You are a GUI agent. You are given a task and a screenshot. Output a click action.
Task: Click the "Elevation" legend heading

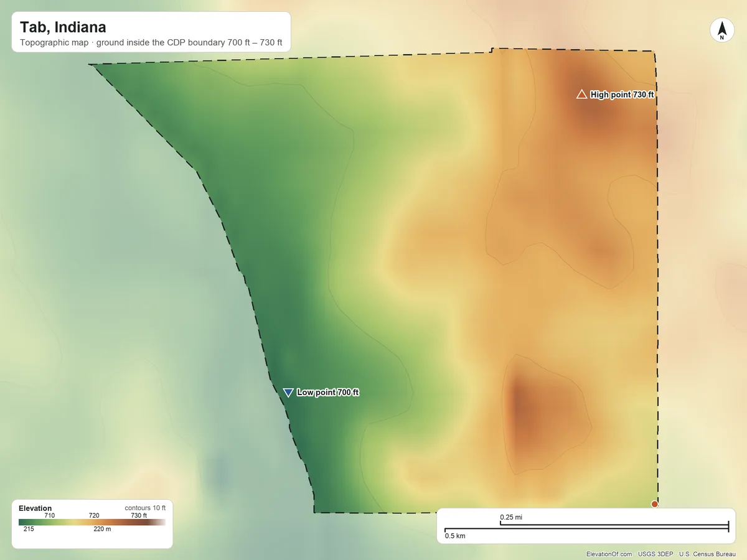(x=35, y=508)
